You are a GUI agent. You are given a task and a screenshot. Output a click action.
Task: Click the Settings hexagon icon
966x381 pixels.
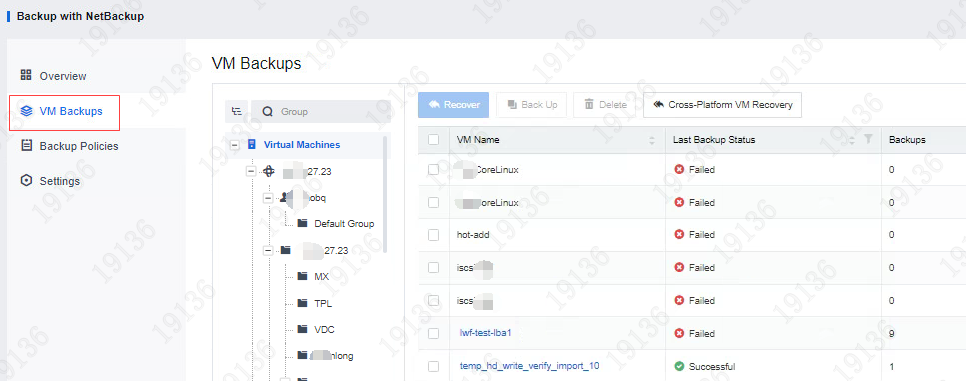(26, 181)
